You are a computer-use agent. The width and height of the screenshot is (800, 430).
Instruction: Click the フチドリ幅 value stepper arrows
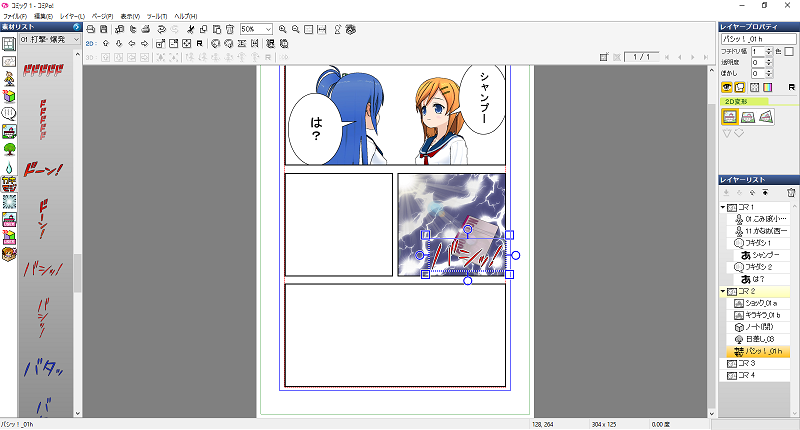point(769,51)
